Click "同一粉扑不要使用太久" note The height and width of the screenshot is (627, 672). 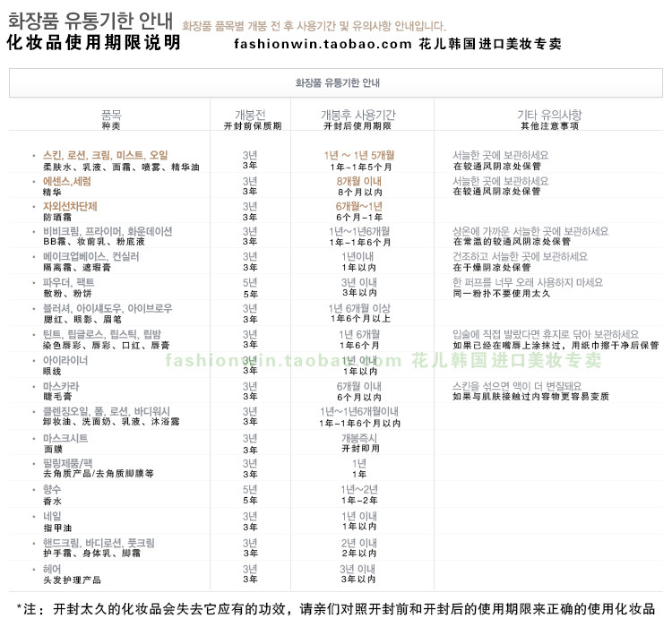tap(502, 294)
